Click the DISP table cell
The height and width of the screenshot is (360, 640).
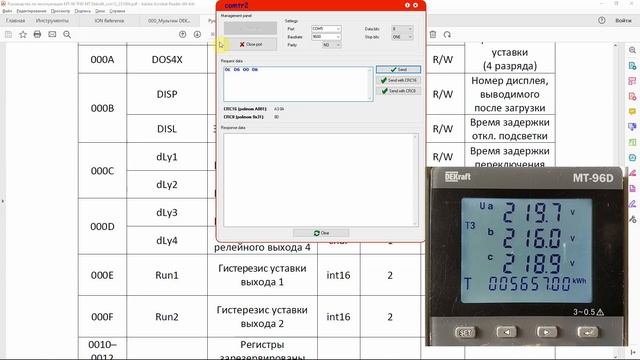point(167,94)
